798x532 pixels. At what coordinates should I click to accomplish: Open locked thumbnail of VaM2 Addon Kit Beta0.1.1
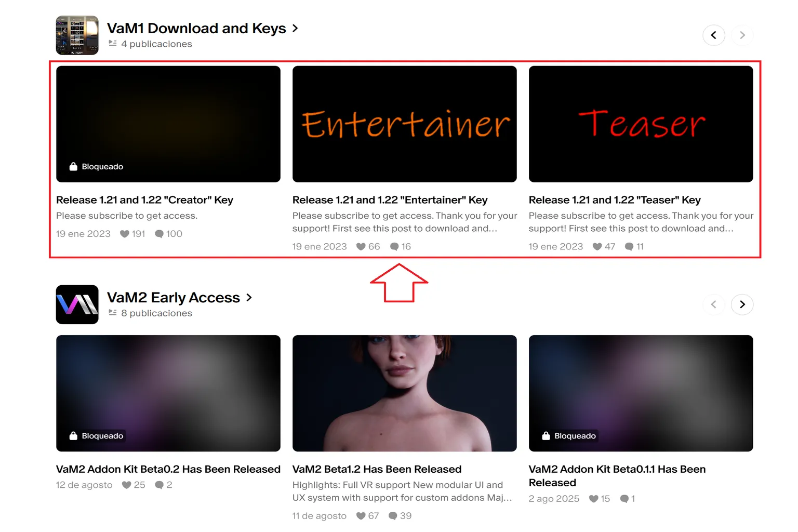coord(641,393)
